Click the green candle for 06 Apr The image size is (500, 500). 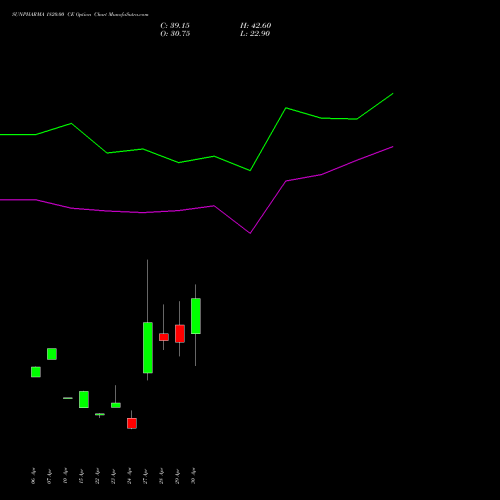[x=36, y=372]
